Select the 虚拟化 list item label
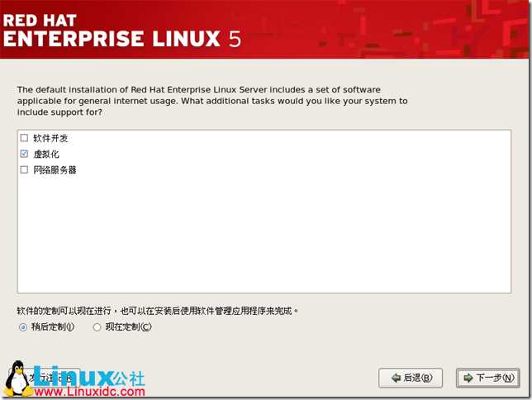The height and width of the screenshot is (400, 532). coord(46,155)
